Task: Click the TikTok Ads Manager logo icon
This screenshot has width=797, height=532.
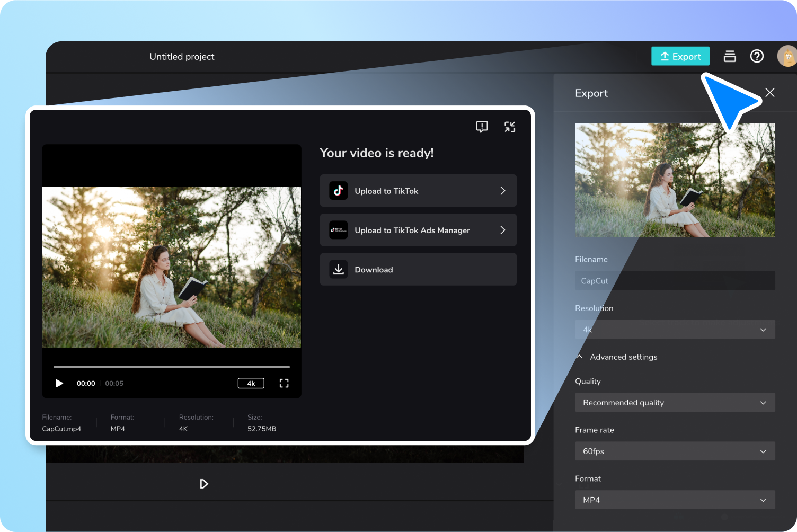Action: click(339, 230)
